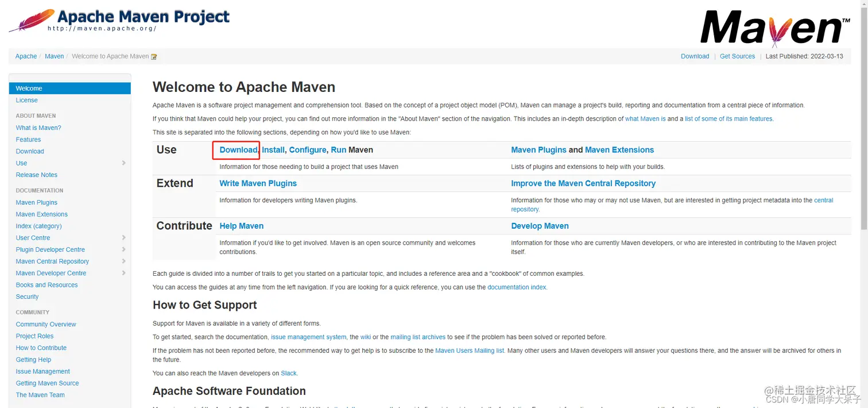This screenshot has width=868, height=408.
Task: Expand the Maven Central Repository arrow
Action: 124,261
